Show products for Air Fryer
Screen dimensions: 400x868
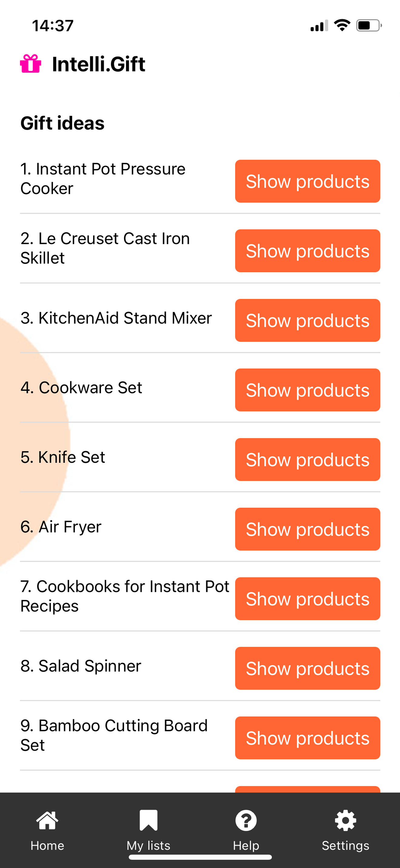coord(308,529)
